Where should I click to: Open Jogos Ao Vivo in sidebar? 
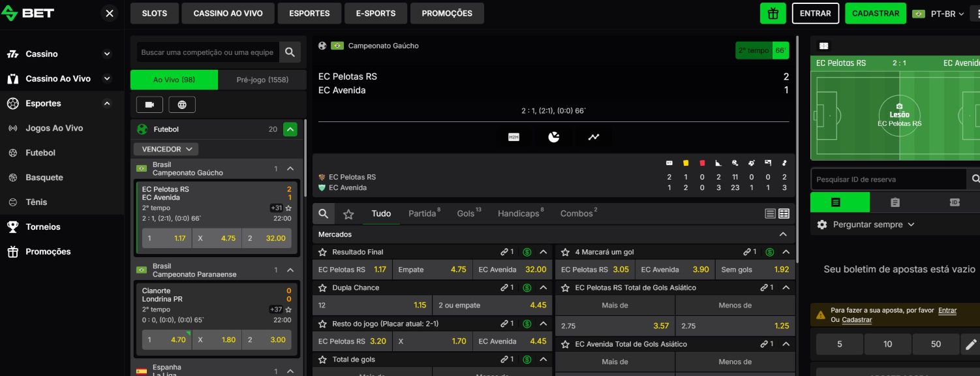(x=54, y=128)
